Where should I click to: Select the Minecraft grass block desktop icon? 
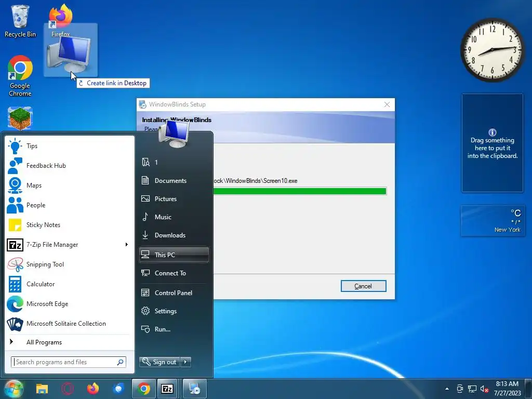[x=20, y=118]
